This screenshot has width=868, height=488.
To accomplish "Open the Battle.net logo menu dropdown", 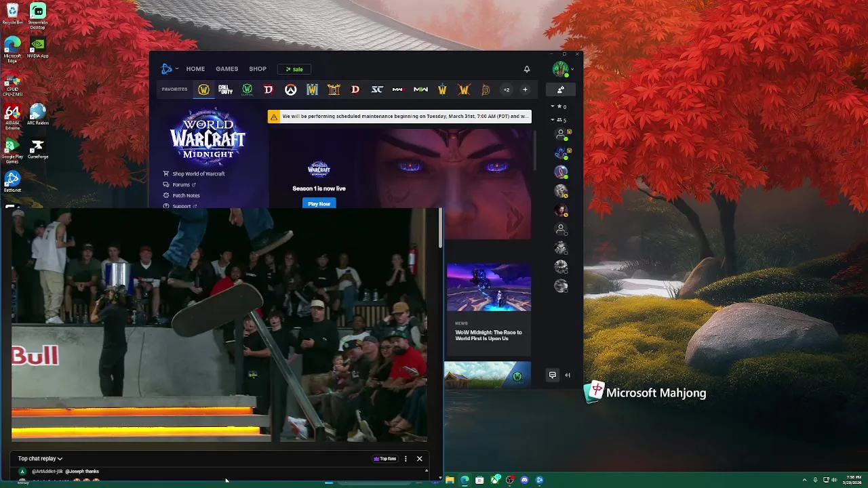I will [x=170, y=68].
